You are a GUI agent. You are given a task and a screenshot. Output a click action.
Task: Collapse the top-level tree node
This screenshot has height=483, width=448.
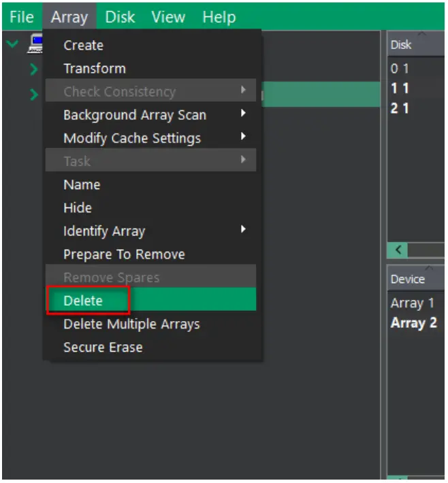12,44
